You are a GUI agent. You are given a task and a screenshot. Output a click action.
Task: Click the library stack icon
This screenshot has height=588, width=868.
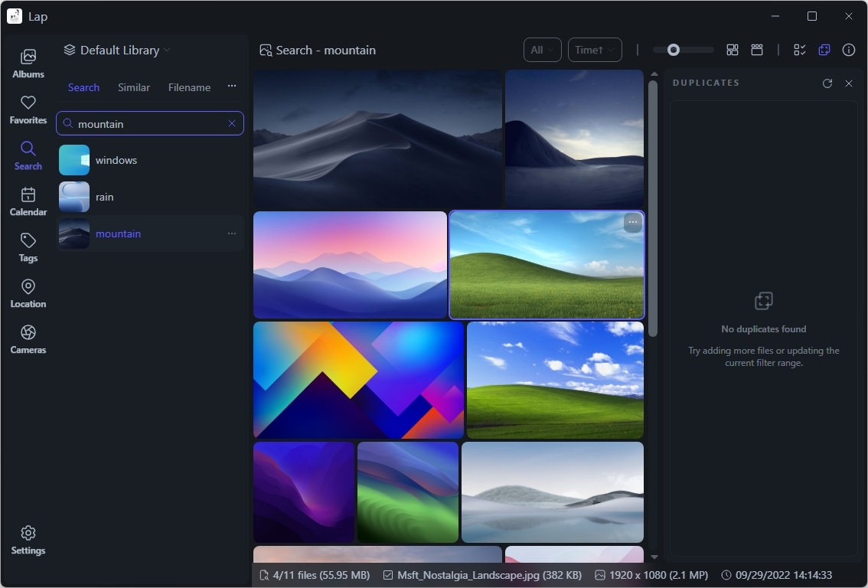69,50
